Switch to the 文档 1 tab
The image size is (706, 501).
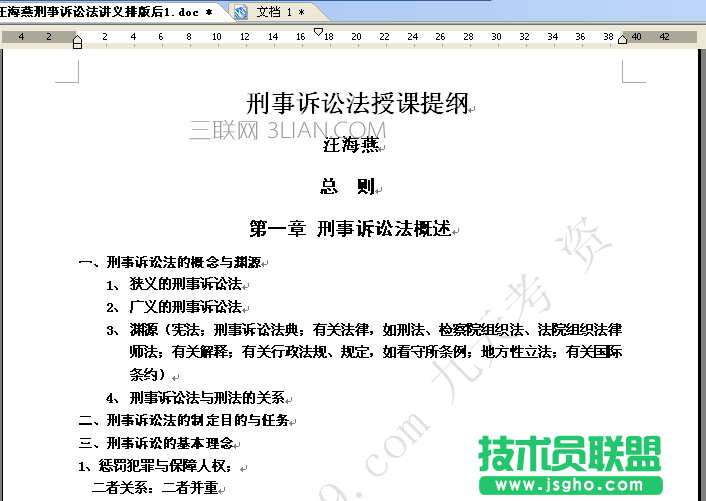[x=279, y=12]
